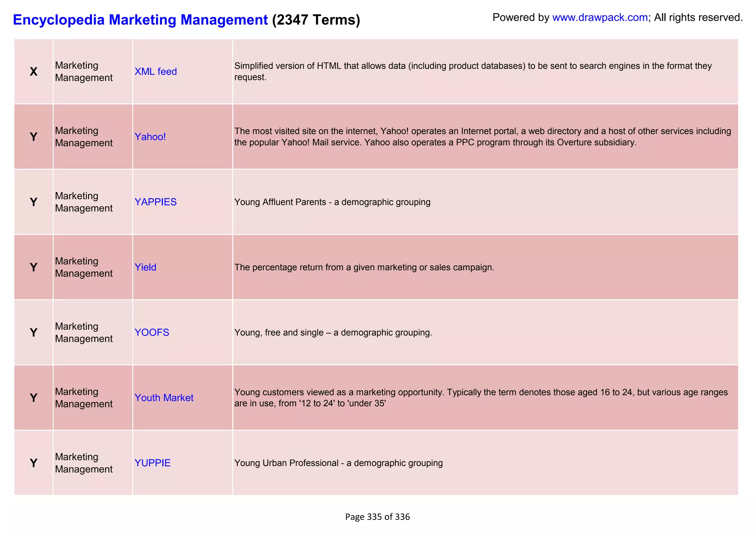Open the Yield term link
This screenshot has width=756, height=535.
(x=145, y=267)
